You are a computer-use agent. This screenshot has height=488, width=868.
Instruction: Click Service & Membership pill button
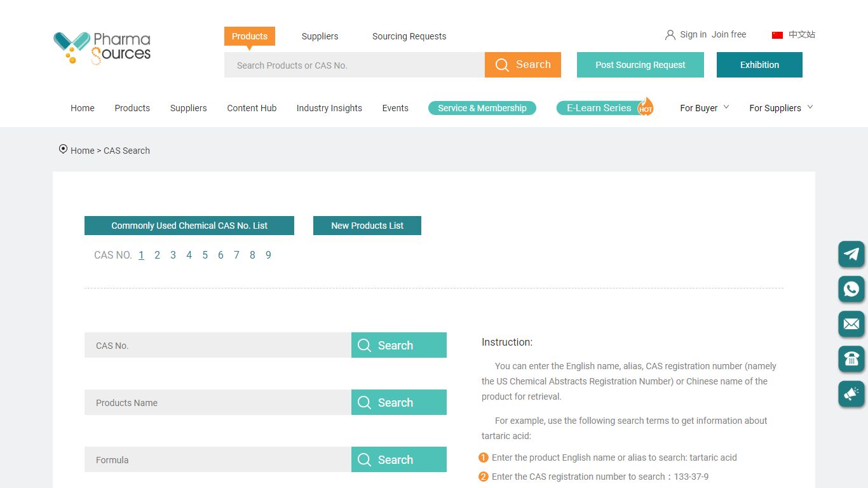tap(482, 108)
